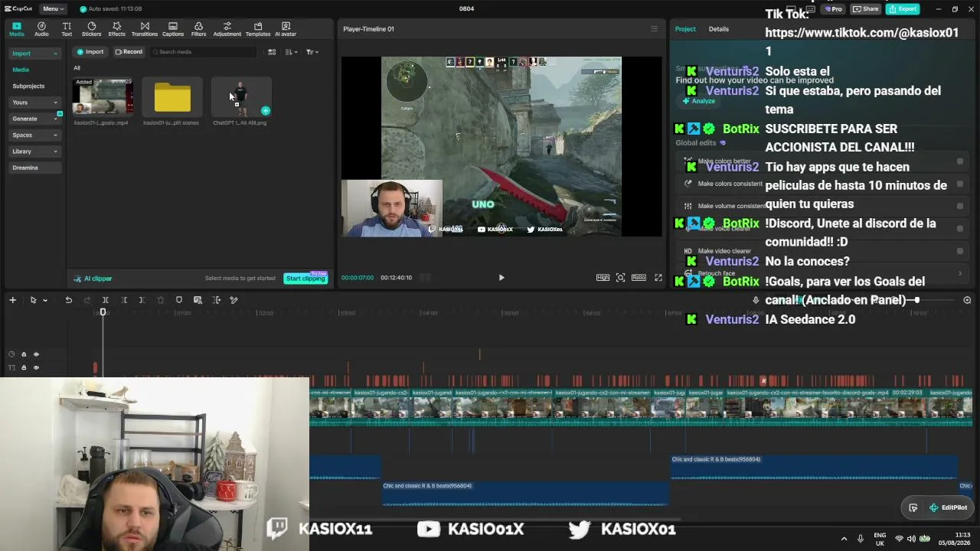The image size is (980, 551).
Task: Open the Adjustment panel
Action: (227, 29)
